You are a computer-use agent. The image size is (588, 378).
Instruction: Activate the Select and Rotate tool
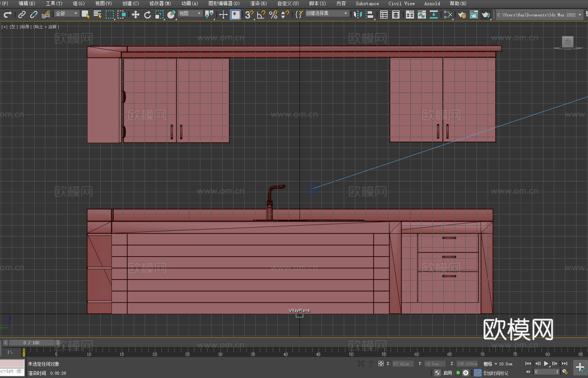click(x=148, y=14)
